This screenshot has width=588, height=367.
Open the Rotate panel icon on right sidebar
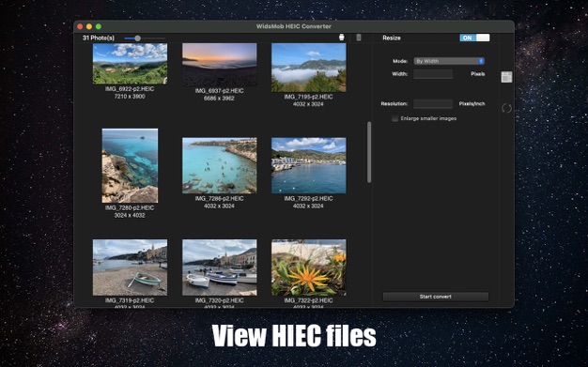click(x=506, y=108)
